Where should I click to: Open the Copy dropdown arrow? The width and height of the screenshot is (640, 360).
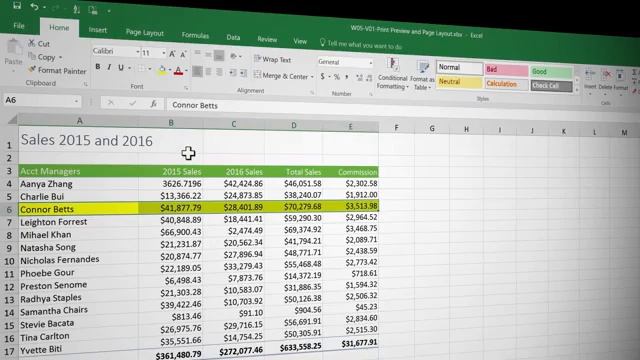coord(60,57)
